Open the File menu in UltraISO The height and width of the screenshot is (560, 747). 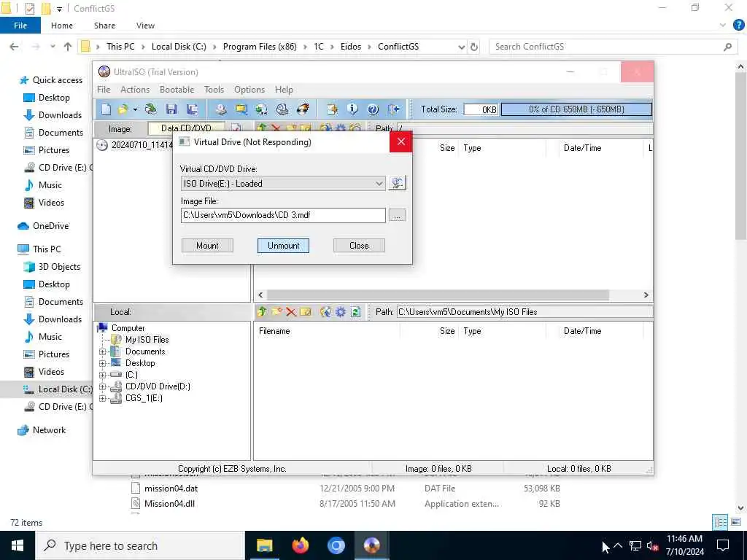104,90
